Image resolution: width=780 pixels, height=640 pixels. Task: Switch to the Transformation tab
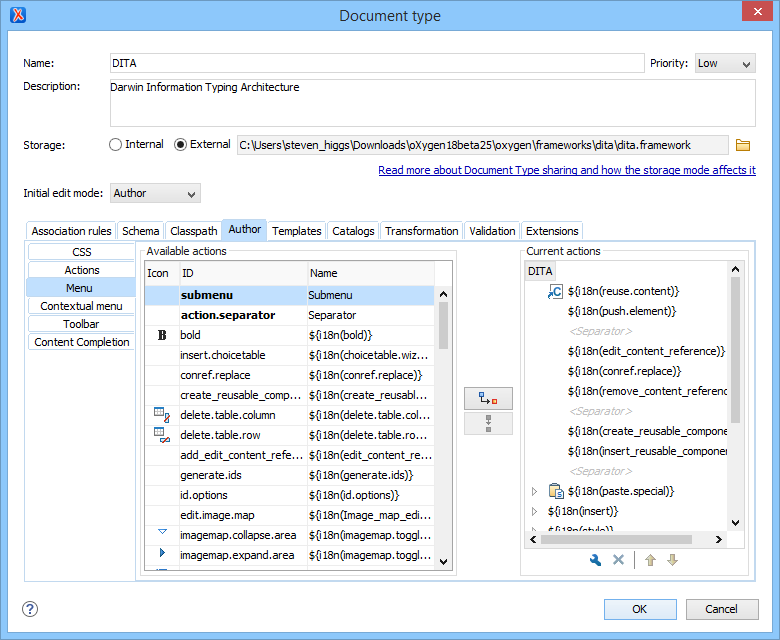tap(421, 231)
